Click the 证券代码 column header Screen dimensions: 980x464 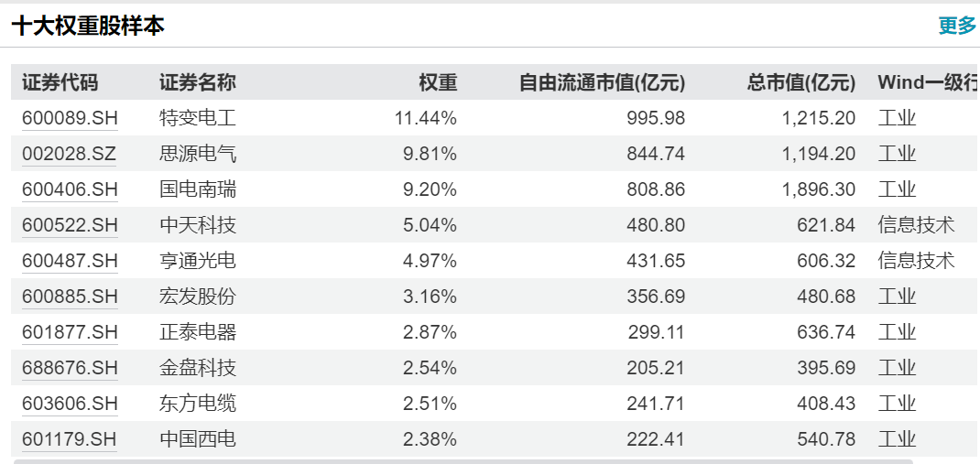(60, 82)
